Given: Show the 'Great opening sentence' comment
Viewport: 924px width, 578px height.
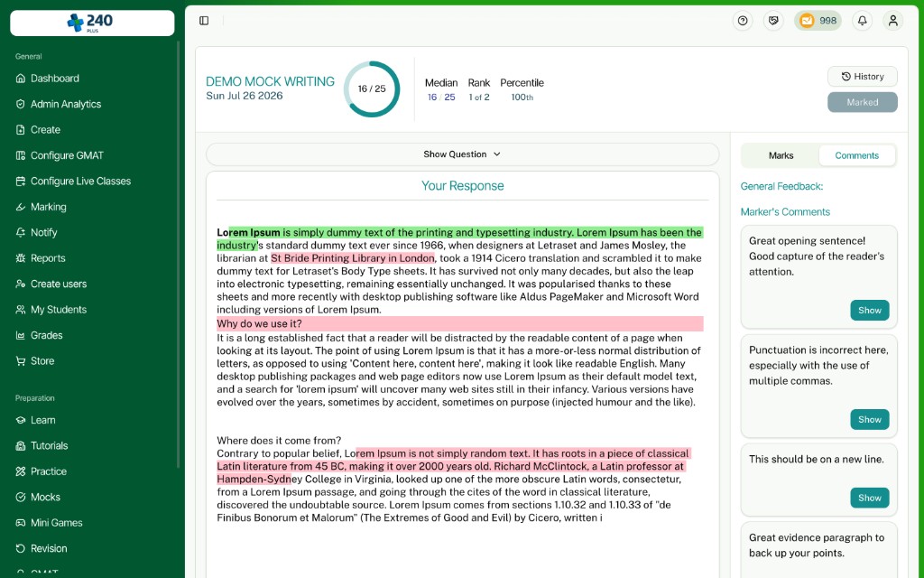Looking at the screenshot, I should [x=869, y=311].
